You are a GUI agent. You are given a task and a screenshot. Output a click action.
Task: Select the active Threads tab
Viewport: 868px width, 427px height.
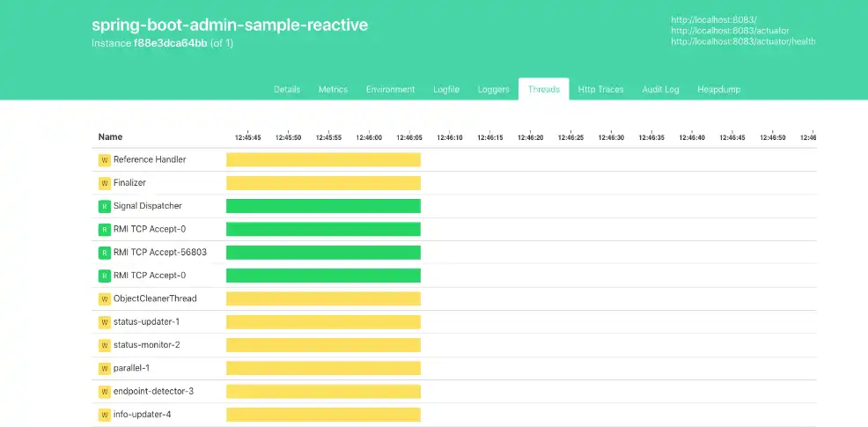(544, 89)
